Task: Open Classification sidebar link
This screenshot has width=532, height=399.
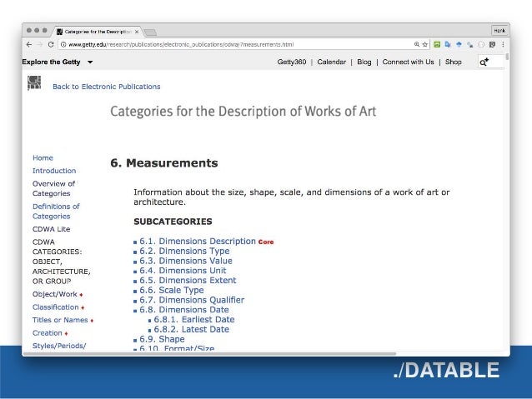Action: click(x=56, y=307)
